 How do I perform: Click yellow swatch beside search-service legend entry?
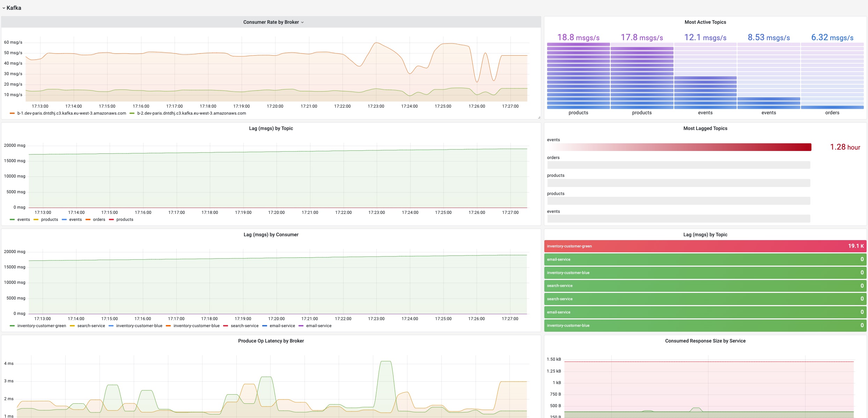pyautogui.click(x=72, y=326)
